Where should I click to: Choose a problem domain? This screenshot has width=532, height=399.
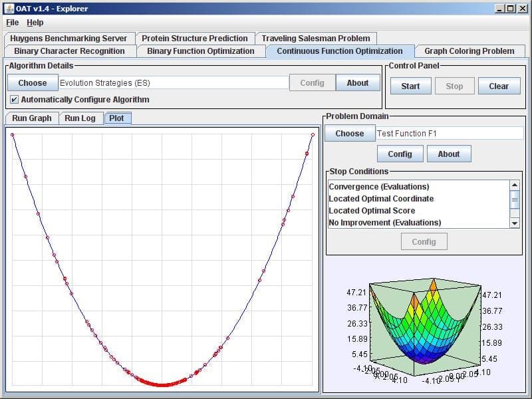[x=349, y=134]
